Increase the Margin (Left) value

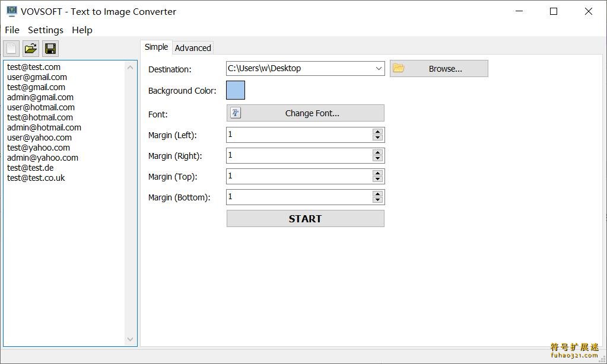click(379, 132)
